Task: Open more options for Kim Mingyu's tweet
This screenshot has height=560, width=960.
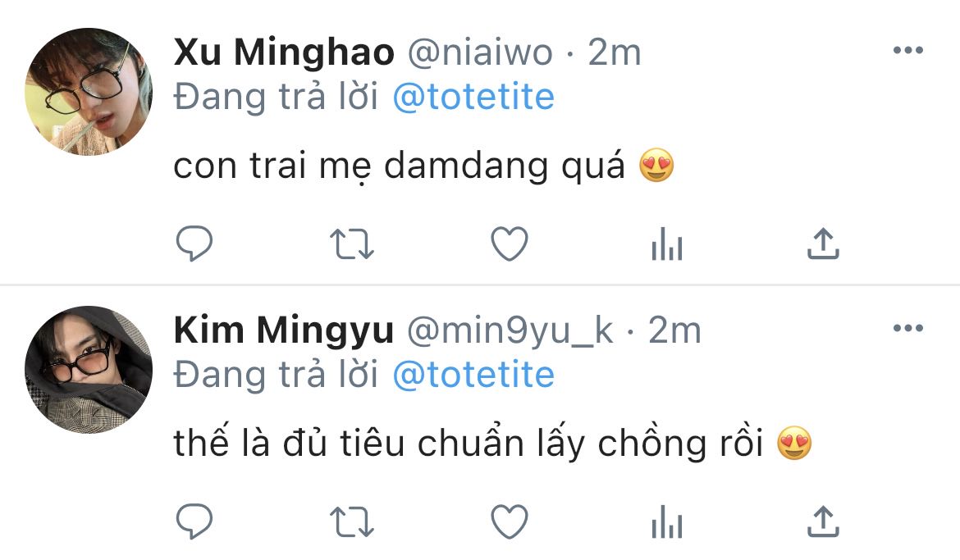Action: pyautogui.click(x=907, y=330)
